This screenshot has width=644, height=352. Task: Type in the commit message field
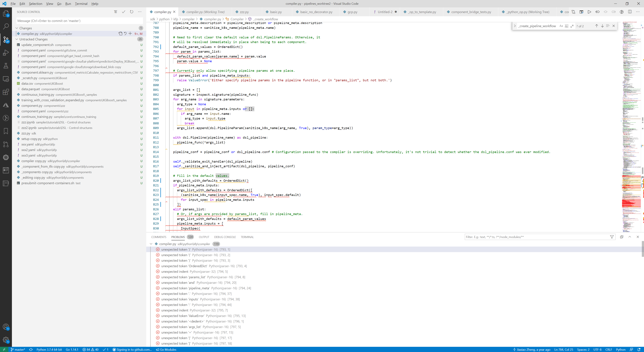(79, 20)
